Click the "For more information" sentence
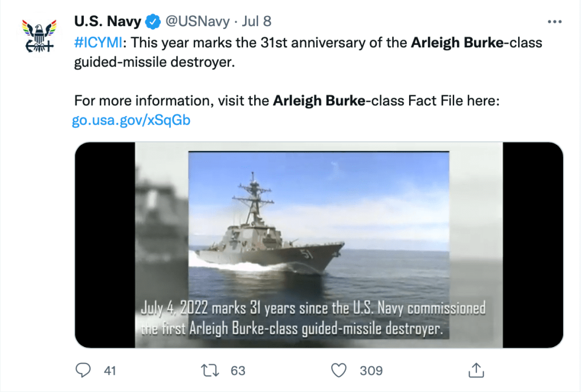The height and width of the screenshot is (392, 583). [287, 101]
